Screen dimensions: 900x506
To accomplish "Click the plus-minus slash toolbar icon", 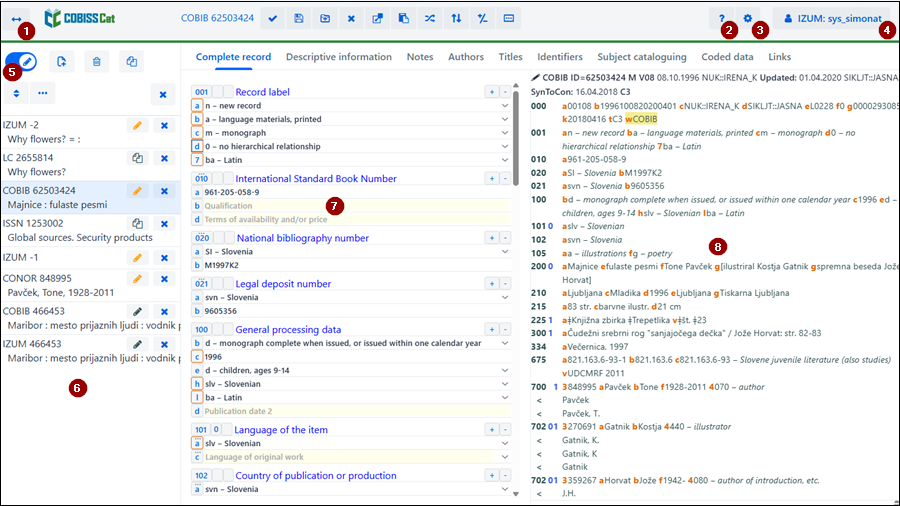I will 482,18.
